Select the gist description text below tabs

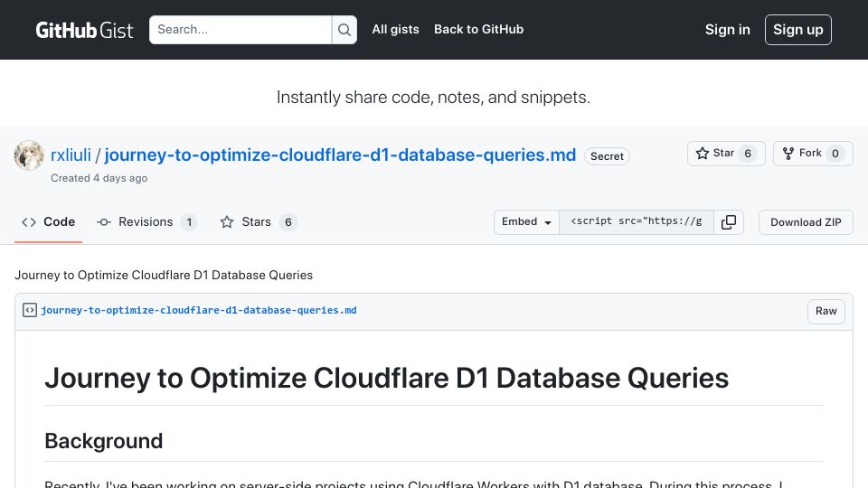click(164, 275)
